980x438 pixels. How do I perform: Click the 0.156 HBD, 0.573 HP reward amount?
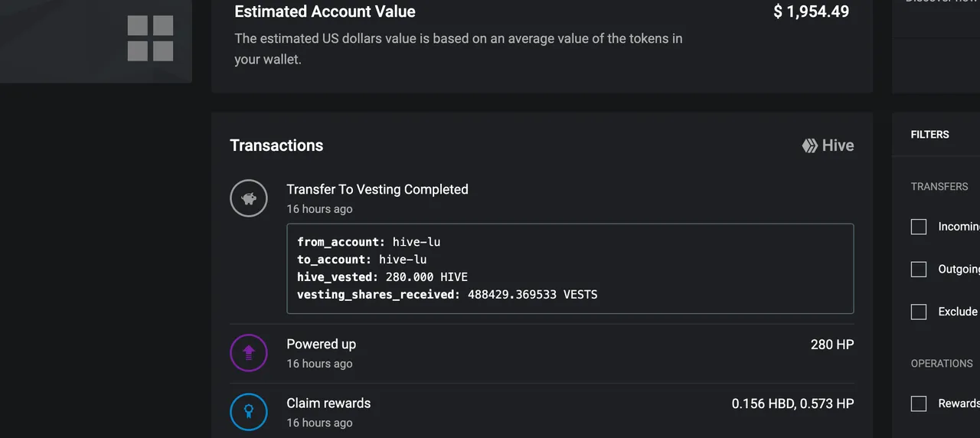[792, 404]
